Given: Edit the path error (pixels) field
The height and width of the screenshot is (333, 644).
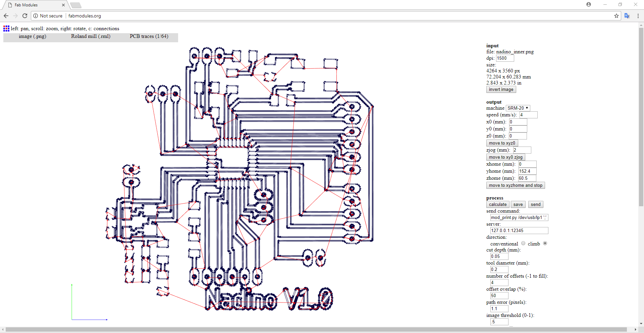Looking at the screenshot, I should tap(499, 309).
